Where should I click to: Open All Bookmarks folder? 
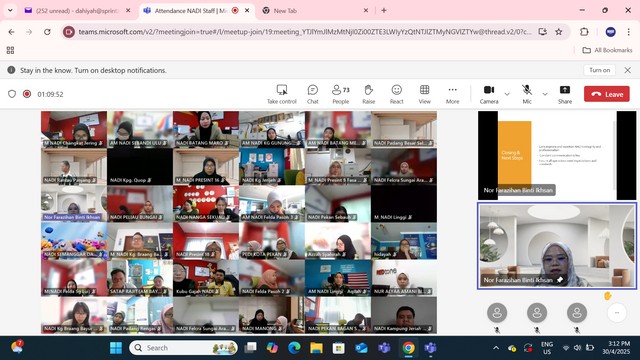click(607, 50)
